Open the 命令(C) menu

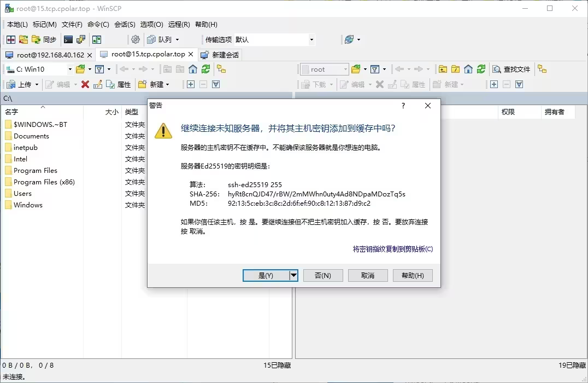point(98,25)
